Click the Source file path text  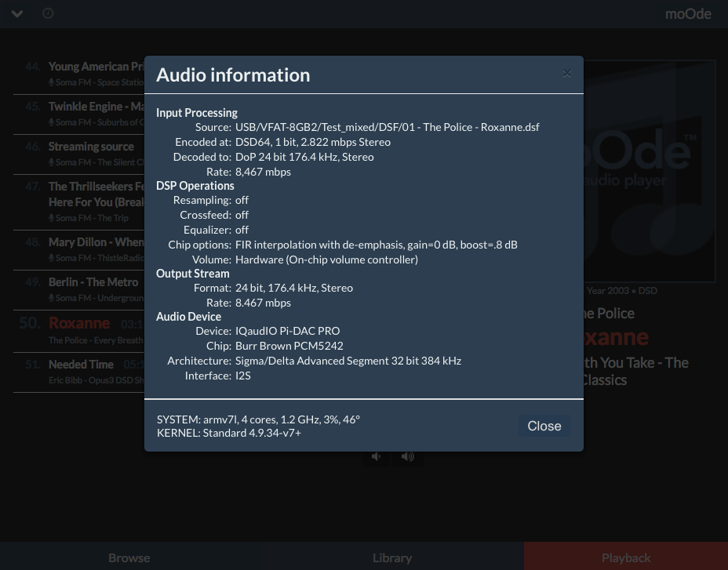click(x=388, y=127)
